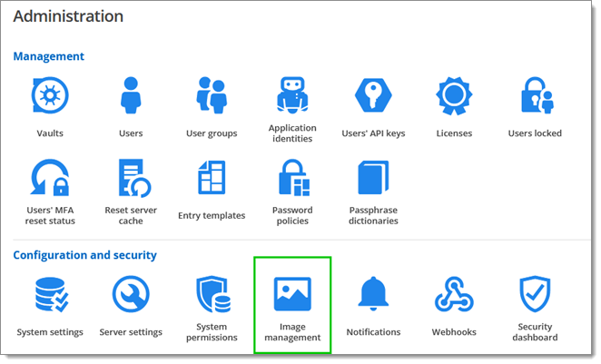Open Users' MFA reset status
This screenshot has height=364, width=601.
click(x=50, y=178)
